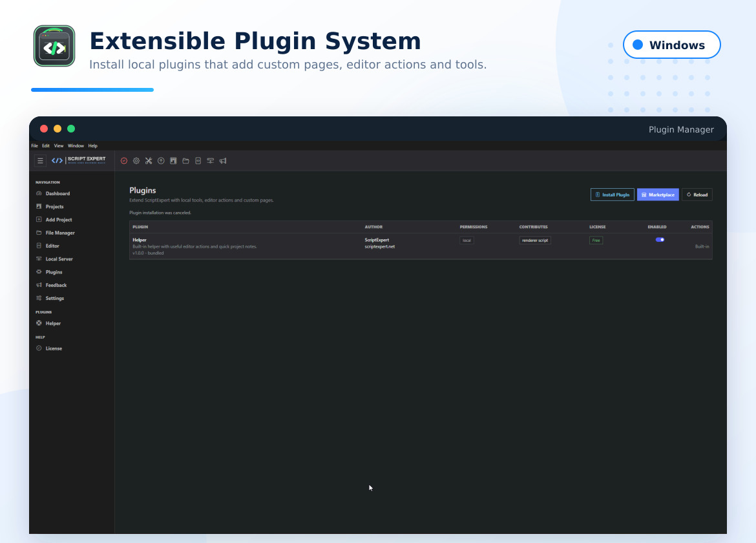Click the Helper plugin name
756x543 pixels.
coord(140,240)
